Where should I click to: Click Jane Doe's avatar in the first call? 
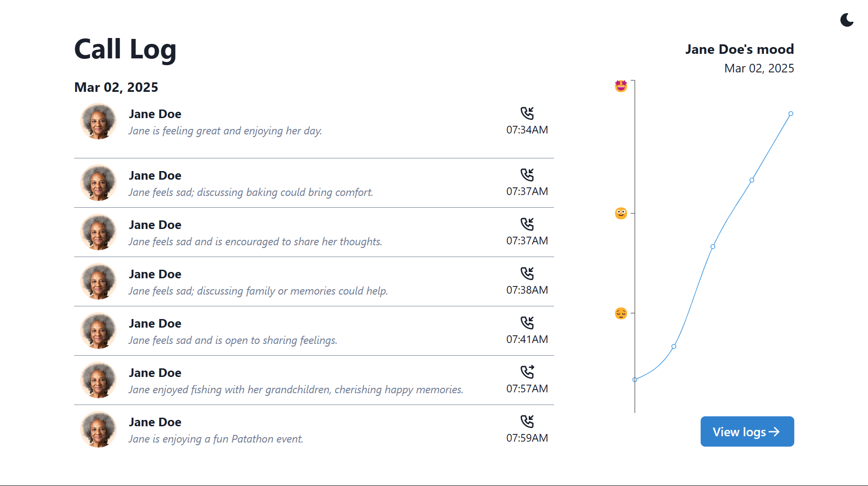point(99,121)
